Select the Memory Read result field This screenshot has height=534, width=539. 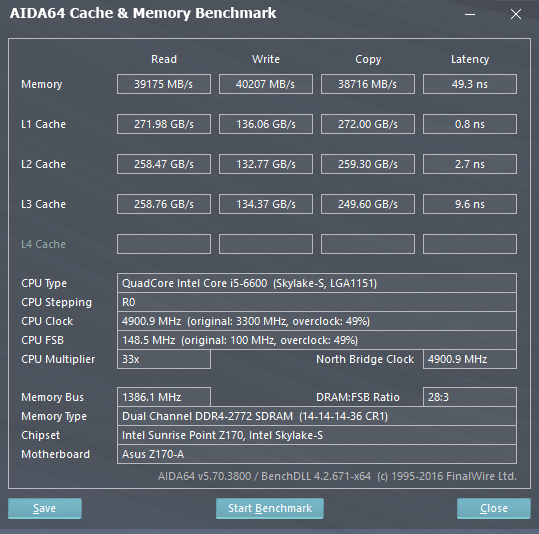(164, 84)
